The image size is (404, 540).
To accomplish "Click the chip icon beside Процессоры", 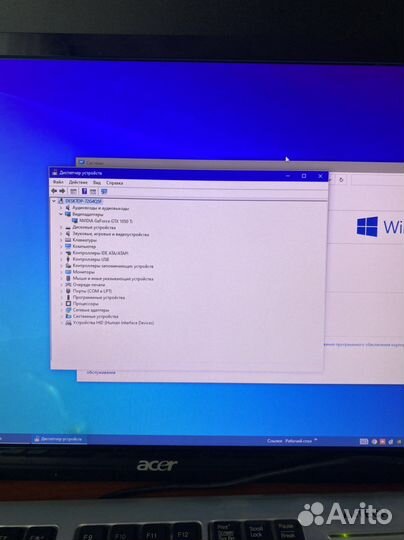I will click(68, 304).
